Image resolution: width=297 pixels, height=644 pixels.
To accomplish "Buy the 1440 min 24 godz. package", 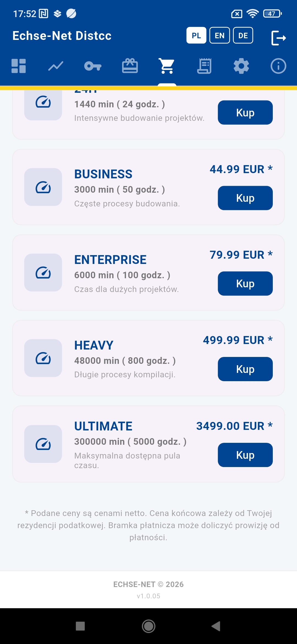I will (245, 113).
